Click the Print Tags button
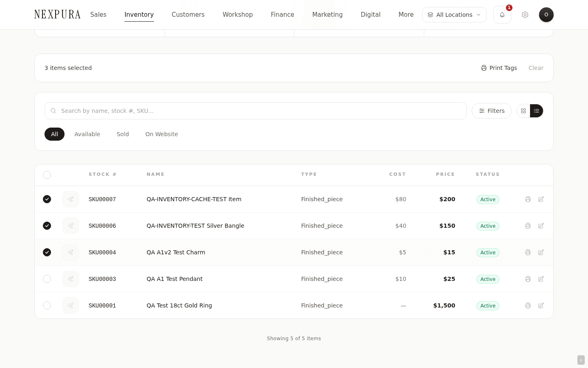The height and width of the screenshot is (368, 588). point(499,68)
